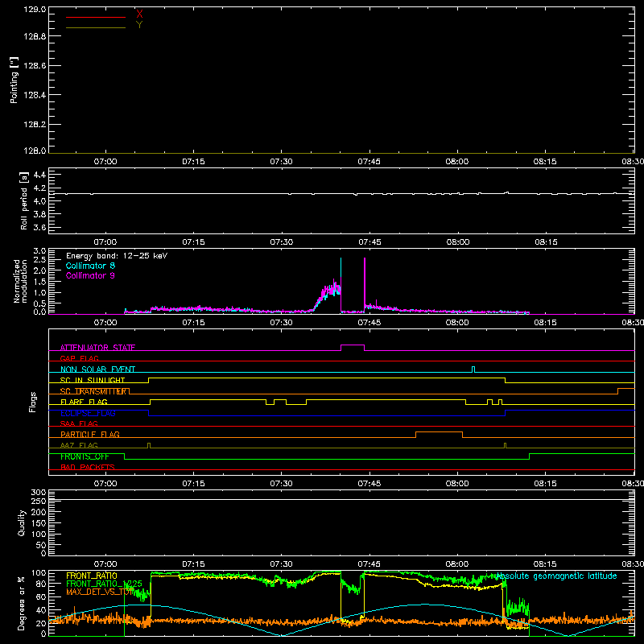This screenshot has width=644, height=644.
Task: Click the NON_SOLAR_EVENT short pulse after 08:00
Action: pyautogui.click(x=473, y=369)
